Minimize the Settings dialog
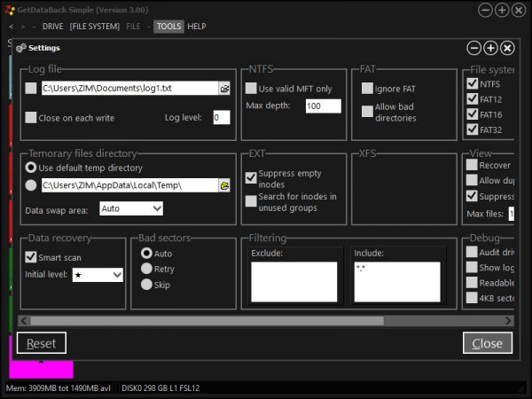Screen dimensions: 532x399 473,48
